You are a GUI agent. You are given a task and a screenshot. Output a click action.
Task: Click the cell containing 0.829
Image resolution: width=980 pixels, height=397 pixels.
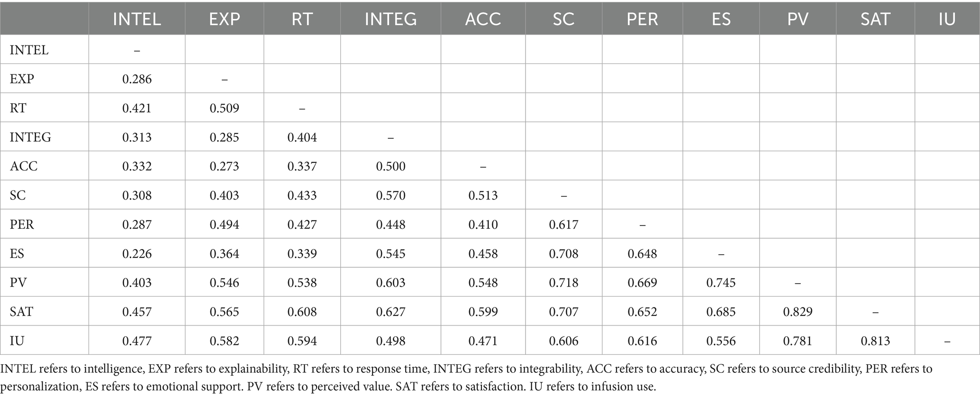798,312
